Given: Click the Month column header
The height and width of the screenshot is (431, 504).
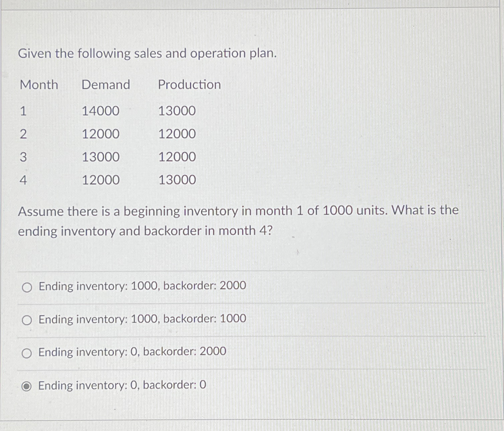Looking at the screenshot, I should point(39,85).
